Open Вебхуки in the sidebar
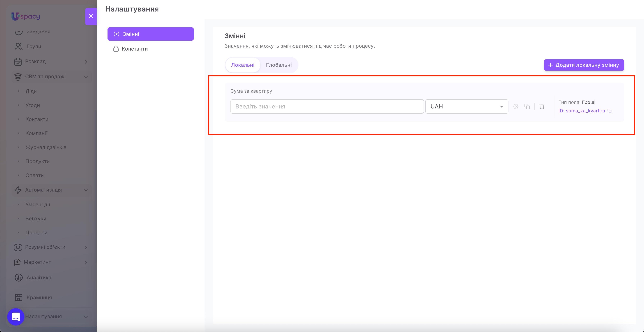 tap(36, 219)
